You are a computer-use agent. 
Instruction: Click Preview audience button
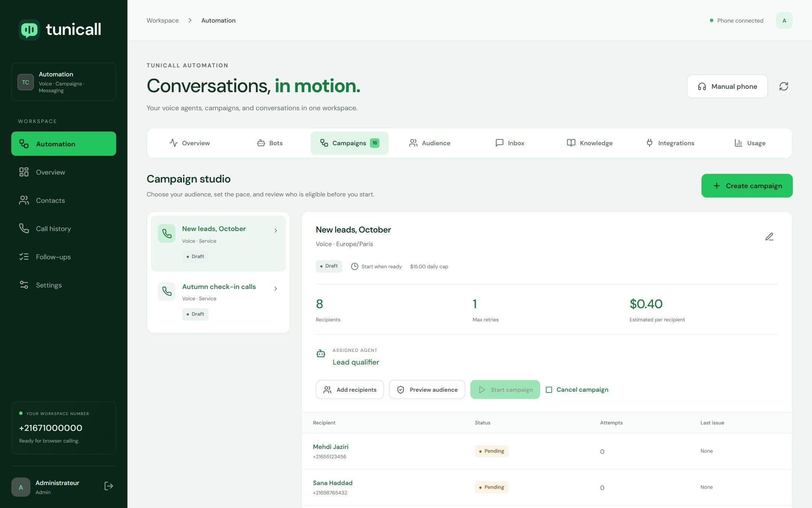pos(427,389)
